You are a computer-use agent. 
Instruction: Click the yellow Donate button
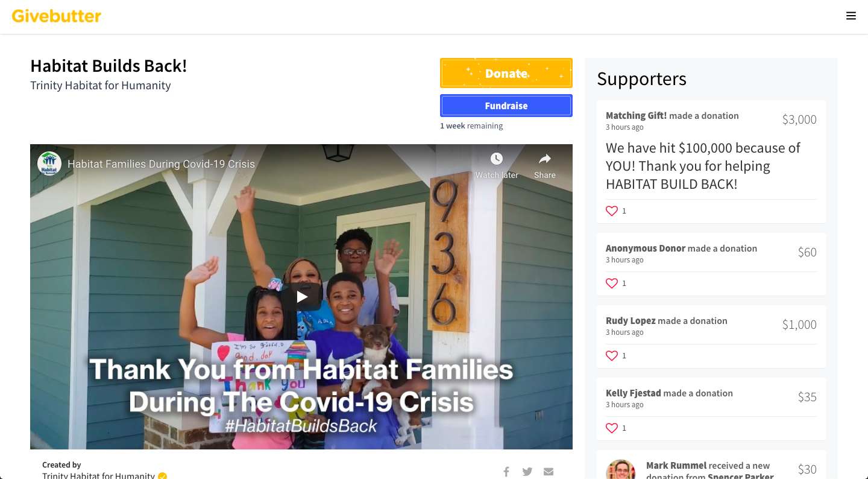(x=506, y=73)
